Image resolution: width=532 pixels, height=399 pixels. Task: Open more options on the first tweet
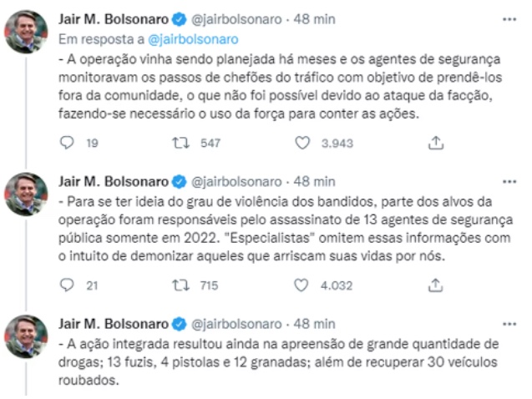tap(509, 18)
